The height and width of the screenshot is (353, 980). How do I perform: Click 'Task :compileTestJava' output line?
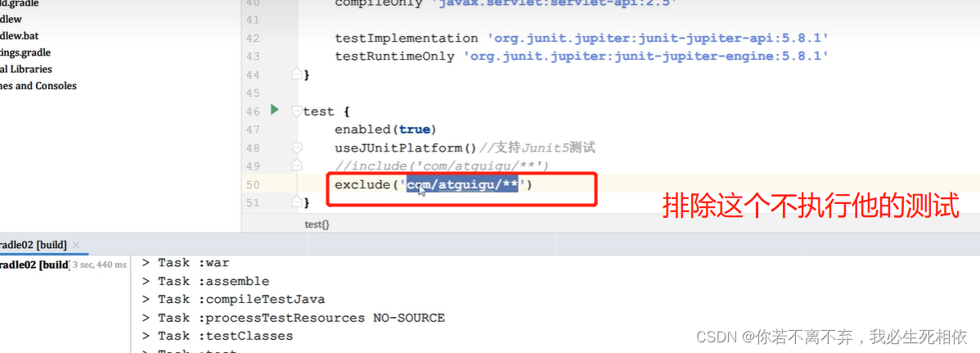tap(233, 299)
